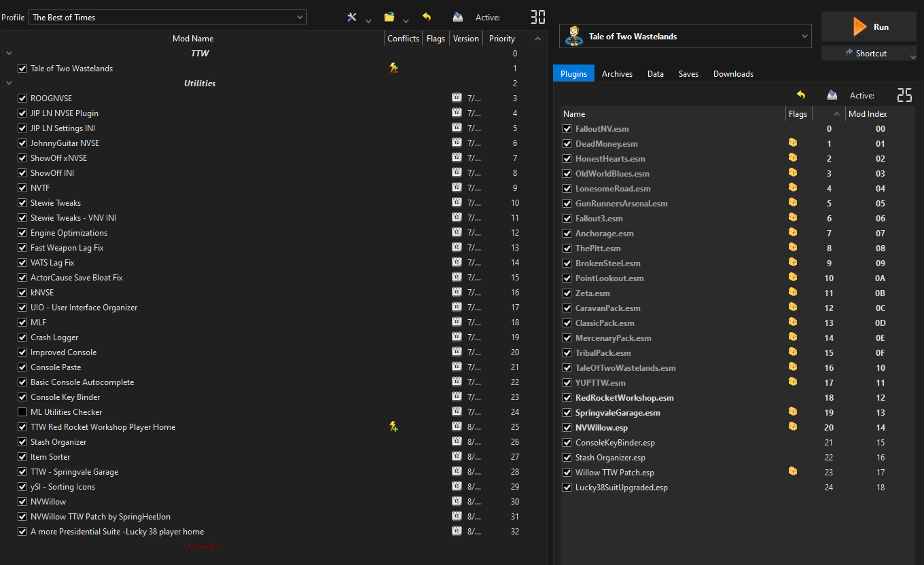Uncheck the Stewie Tweaks mod
This screenshot has height=565, width=924.
22,203
